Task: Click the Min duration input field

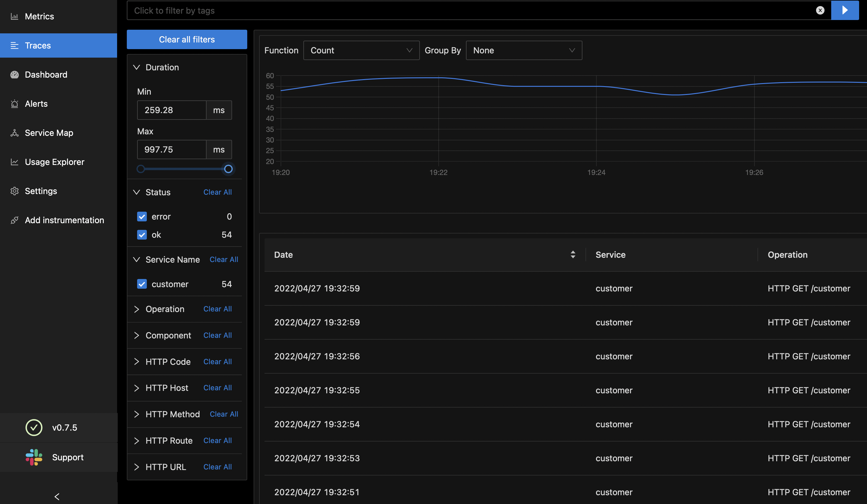Action: pyautogui.click(x=172, y=110)
